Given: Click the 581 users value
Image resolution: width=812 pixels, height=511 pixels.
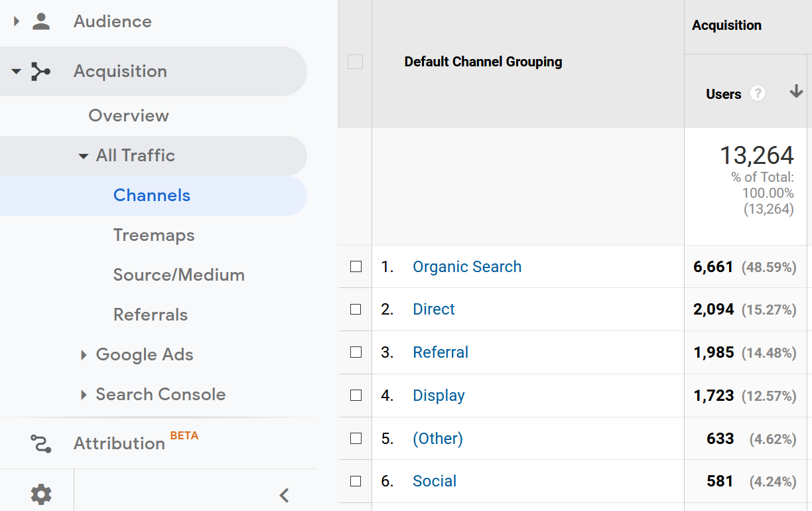Looking at the screenshot, I should point(720,481).
